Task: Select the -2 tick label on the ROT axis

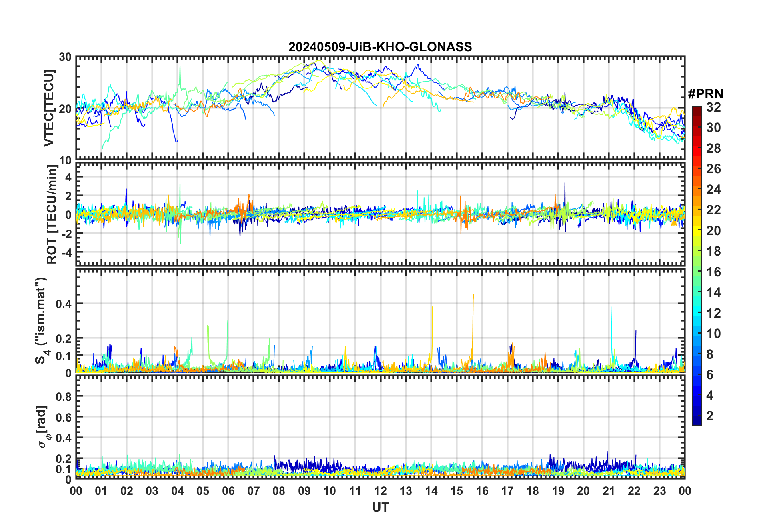Action: coord(66,234)
